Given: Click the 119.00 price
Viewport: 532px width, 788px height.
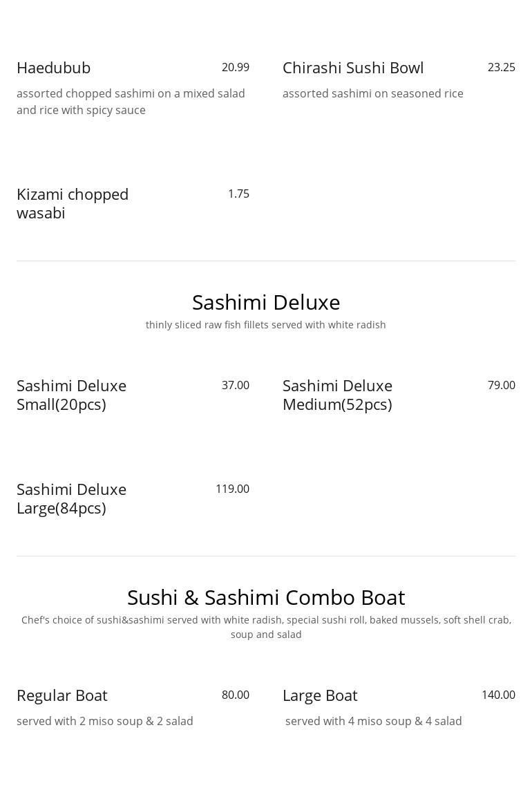Looking at the screenshot, I should pos(232,489).
